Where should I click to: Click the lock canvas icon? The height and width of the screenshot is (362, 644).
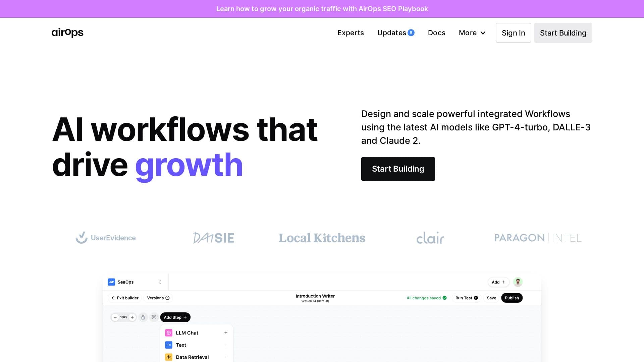pos(143,317)
